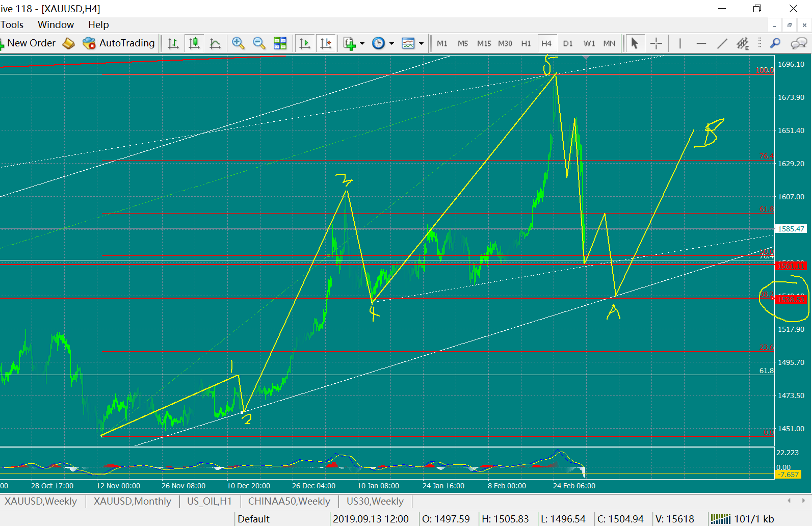The width and height of the screenshot is (812, 526).
Task: Close the inner chart window
Action: (805, 25)
